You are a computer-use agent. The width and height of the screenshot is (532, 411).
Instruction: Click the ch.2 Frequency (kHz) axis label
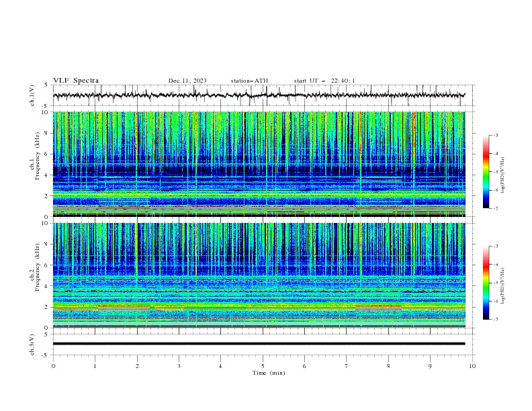35,267
